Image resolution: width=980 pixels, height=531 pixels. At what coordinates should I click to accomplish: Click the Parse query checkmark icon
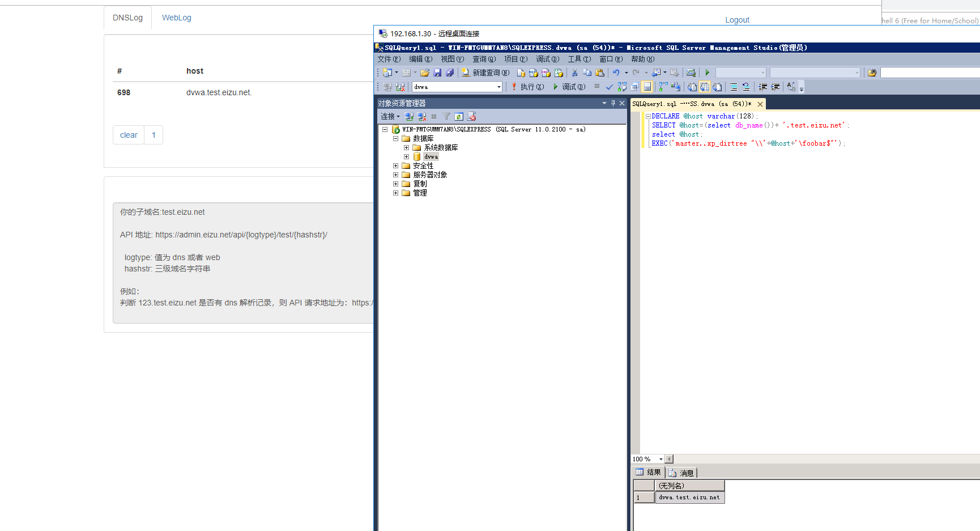point(609,87)
